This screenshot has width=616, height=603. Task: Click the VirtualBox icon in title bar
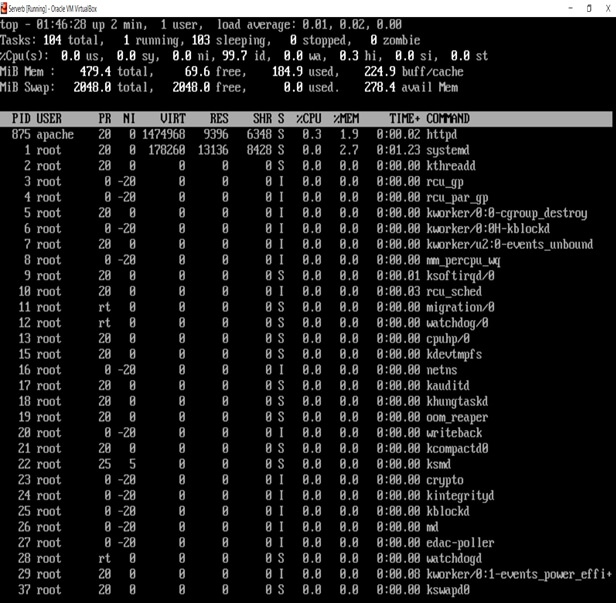pyautogui.click(x=4, y=8)
